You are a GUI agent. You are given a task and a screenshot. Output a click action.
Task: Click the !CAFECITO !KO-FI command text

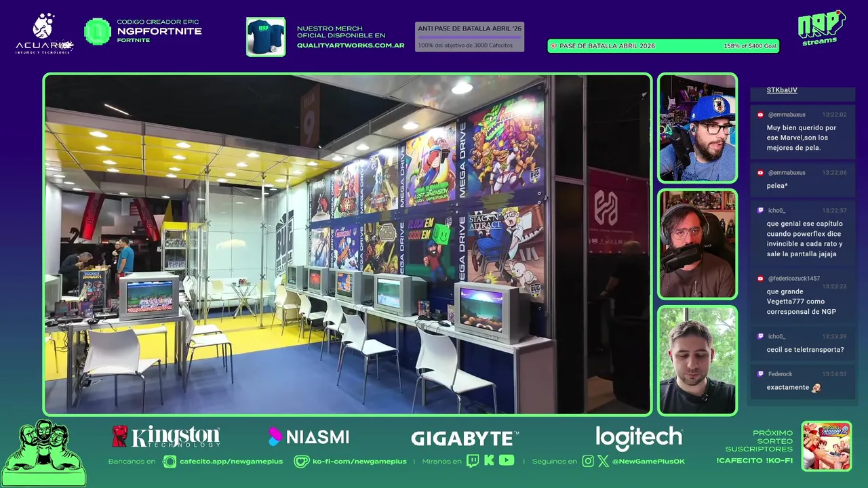click(x=754, y=461)
